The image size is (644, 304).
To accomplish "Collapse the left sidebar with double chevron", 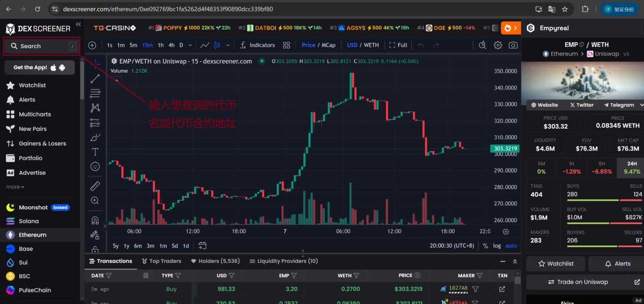I will tap(78, 24).
